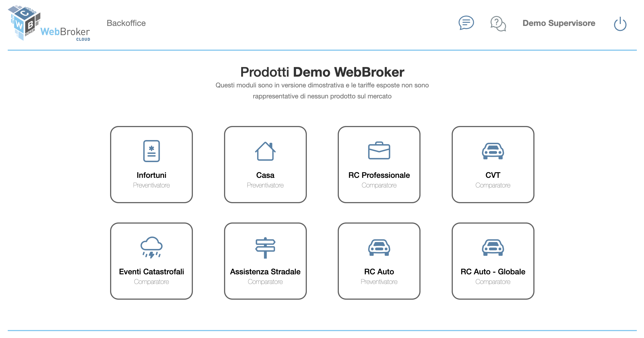The height and width of the screenshot is (338, 644).
Task: Click Comparatore under RC Auto - Globale
Action: (493, 282)
